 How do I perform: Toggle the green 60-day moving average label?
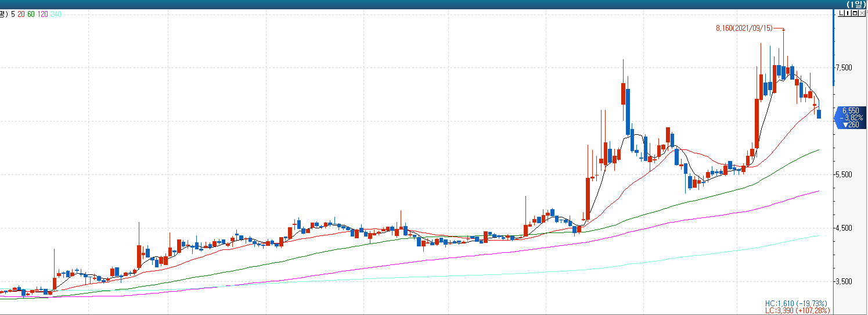point(31,14)
